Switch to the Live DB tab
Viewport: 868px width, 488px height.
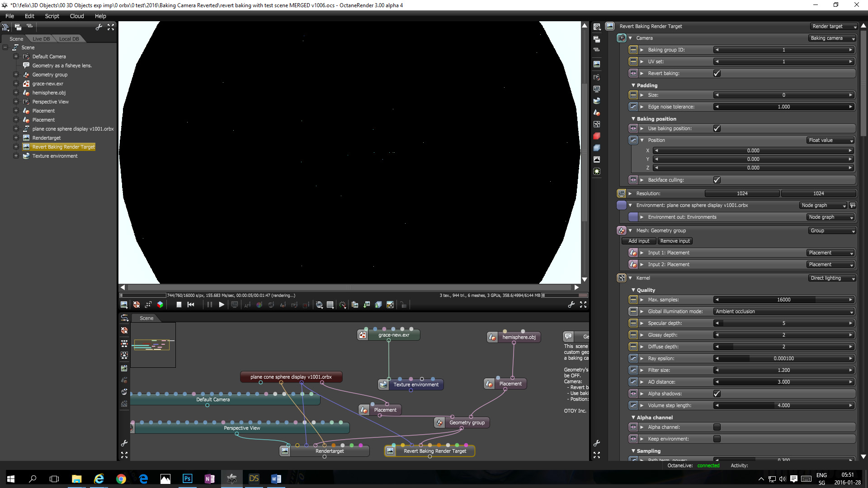(x=41, y=39)
